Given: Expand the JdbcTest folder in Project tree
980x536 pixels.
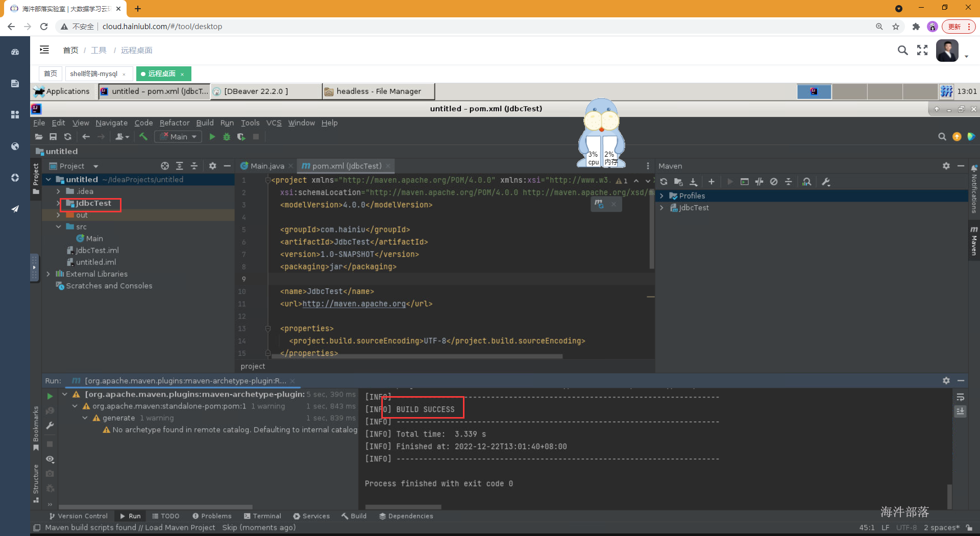Looking at the screenshot, I should tap(59, 203).
